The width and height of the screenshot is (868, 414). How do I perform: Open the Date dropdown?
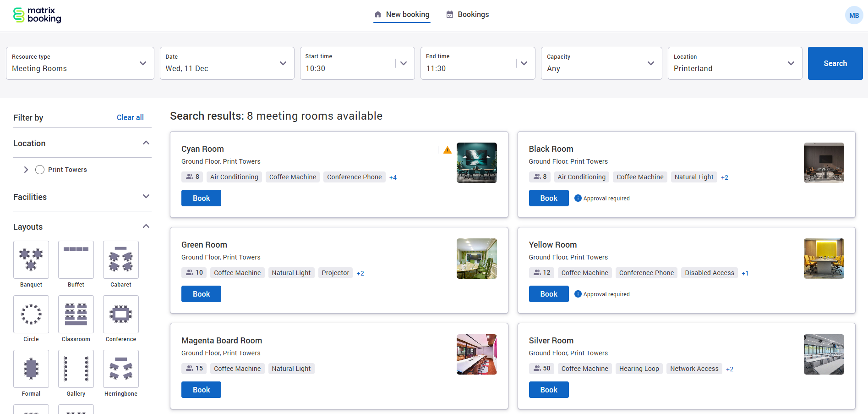pyautogui.click(x=227, y=63)
